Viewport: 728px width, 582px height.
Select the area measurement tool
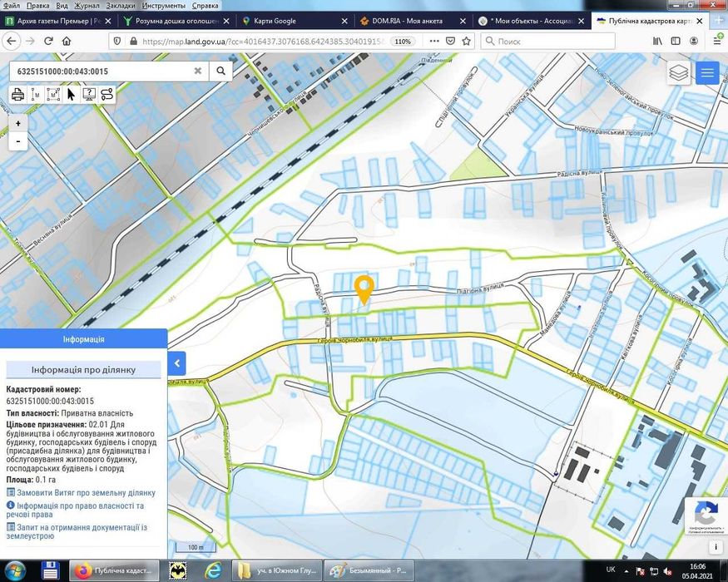click(x=53, y=95)
